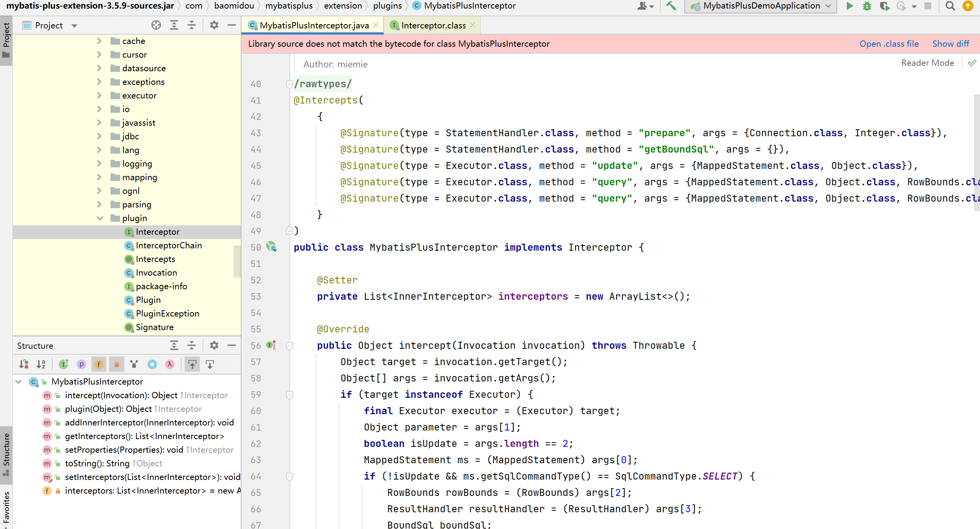
Task: Switch to the Interceptor.class tab
Action: coord(433,25)
